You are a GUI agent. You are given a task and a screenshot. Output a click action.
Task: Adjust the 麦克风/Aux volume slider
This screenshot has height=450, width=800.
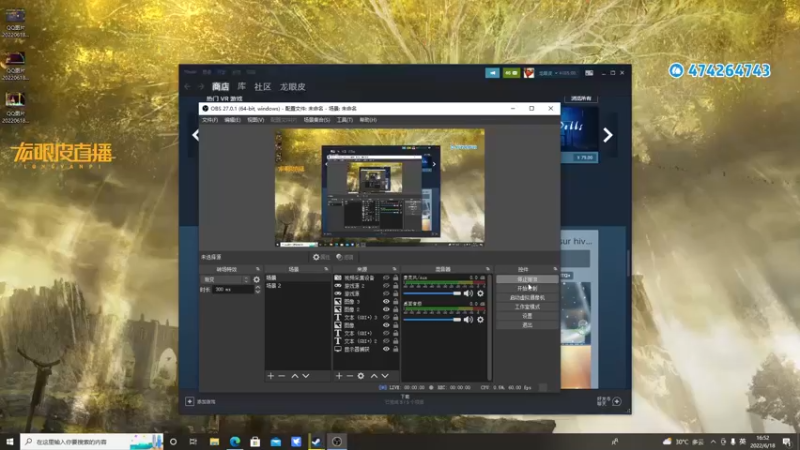pyautogui.click(x=432, y=293)
